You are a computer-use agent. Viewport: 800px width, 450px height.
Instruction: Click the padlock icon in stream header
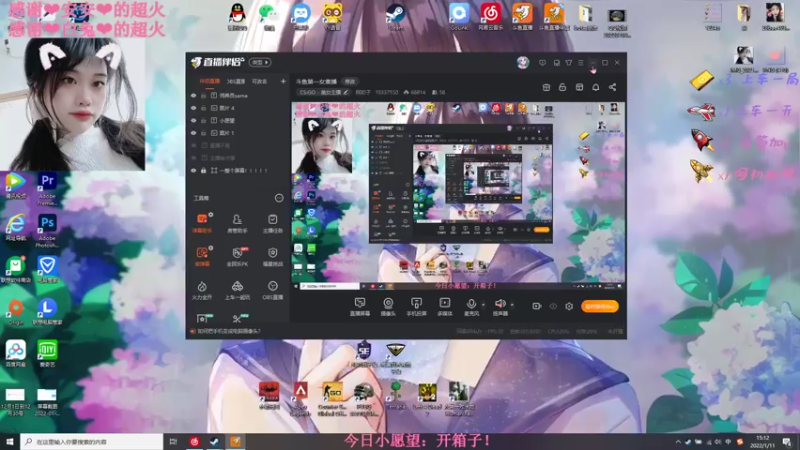tap(562, 87)
